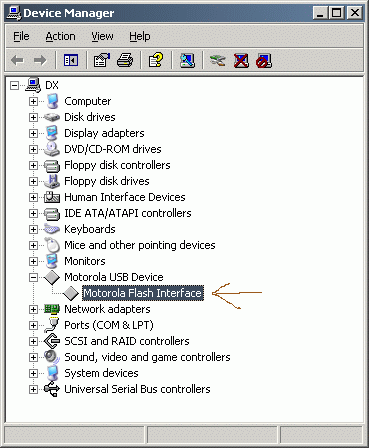Click the Sound, video and game controllers icon
This screenshot has width=369, height=448.
tap(52, 357)
